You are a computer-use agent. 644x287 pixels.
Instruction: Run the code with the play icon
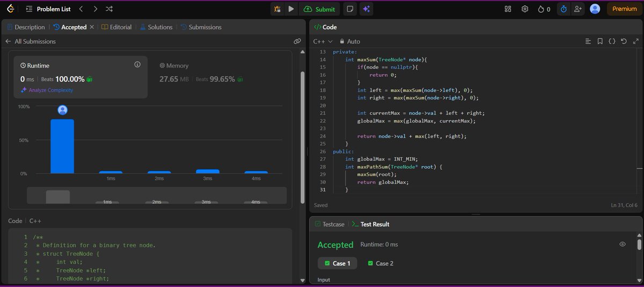(291, 9)
